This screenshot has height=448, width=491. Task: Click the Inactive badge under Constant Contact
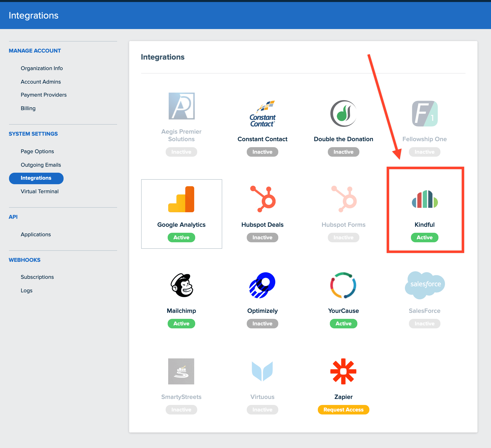click(263, 152)
